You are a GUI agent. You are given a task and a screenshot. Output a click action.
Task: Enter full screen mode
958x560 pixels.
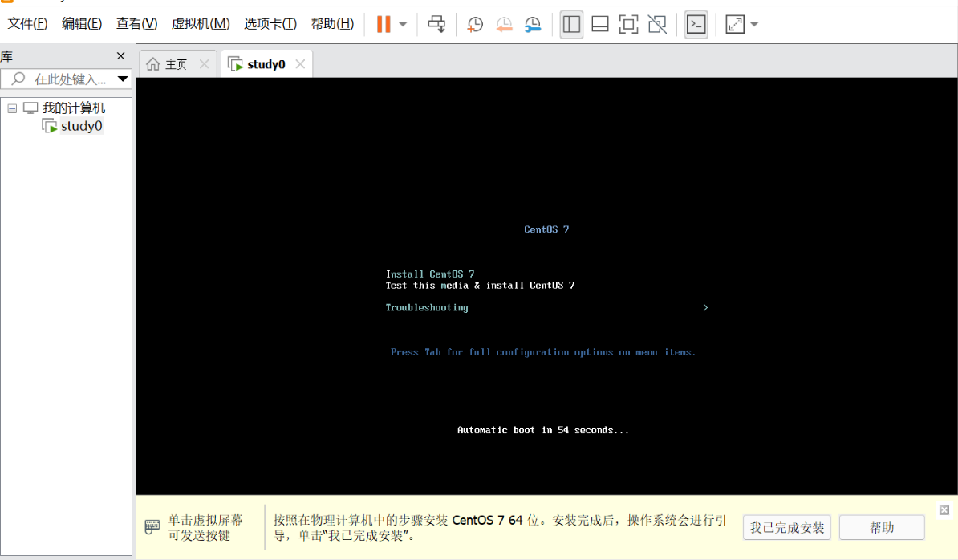629,24
